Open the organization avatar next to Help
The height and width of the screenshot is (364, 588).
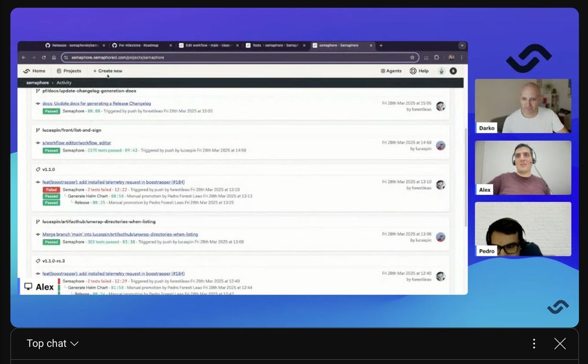tap(442, 71)
